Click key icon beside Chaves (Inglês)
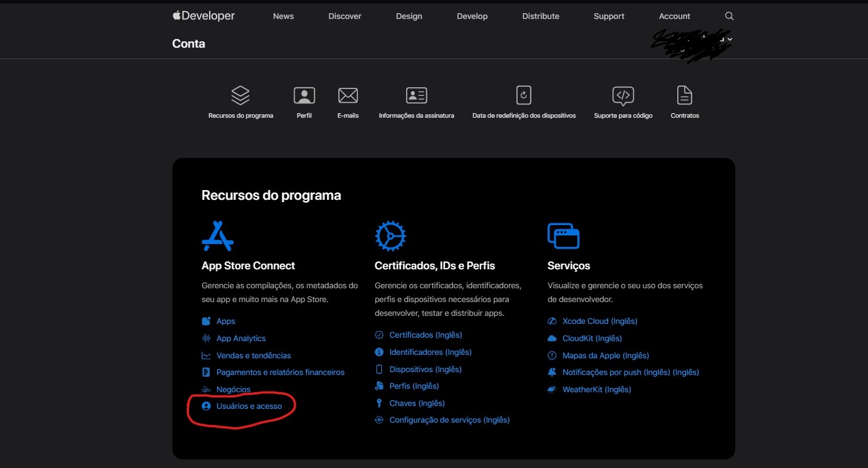 click(379, 403)
